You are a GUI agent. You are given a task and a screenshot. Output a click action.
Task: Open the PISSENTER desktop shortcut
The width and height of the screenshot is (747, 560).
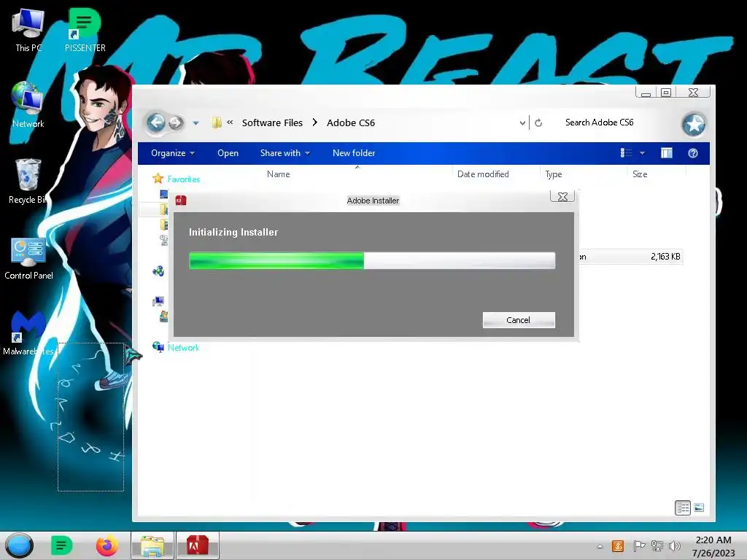(85, 29)
